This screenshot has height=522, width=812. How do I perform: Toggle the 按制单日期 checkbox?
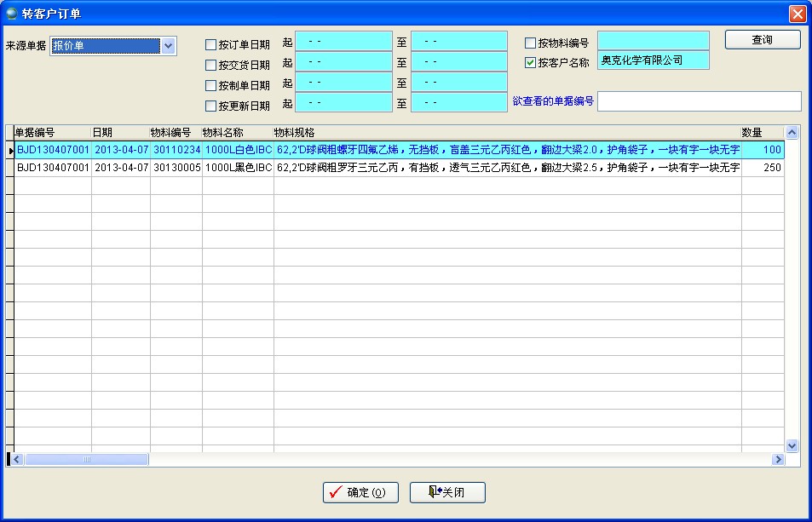coord(211,86)
